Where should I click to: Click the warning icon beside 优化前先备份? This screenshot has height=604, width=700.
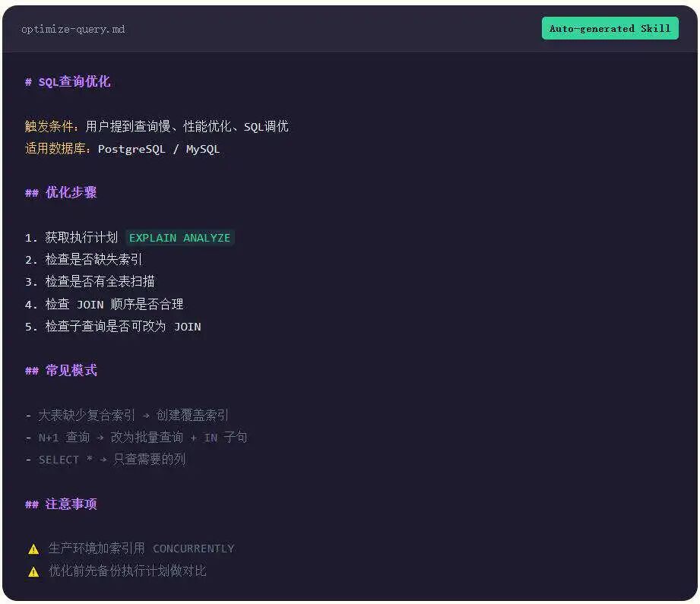click(x=33, y=571)
